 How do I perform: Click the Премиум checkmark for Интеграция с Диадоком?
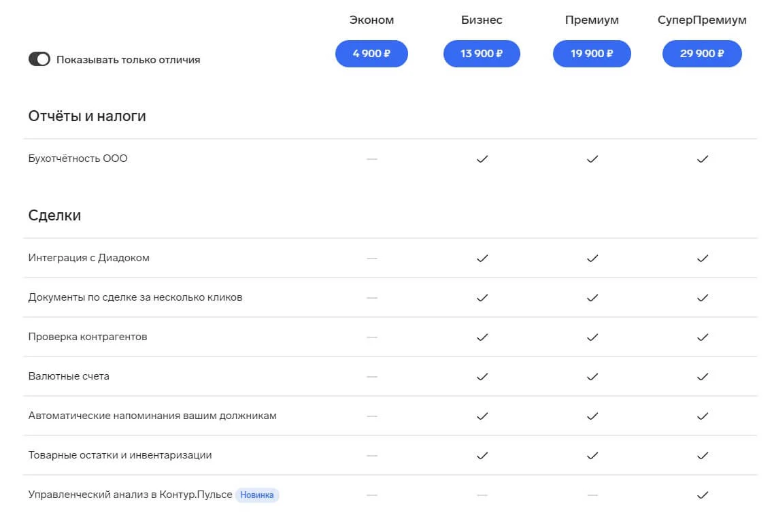[592, 259]
